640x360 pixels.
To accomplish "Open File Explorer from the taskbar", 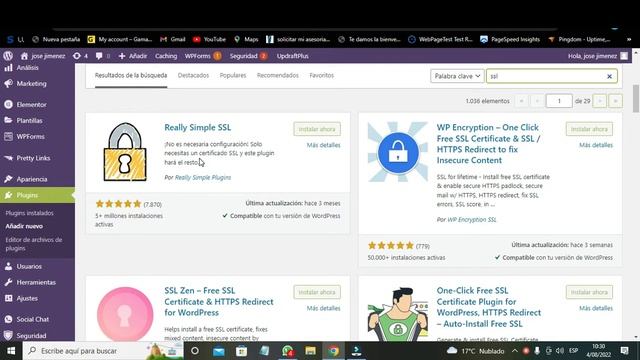I will [x=311, y=351].
